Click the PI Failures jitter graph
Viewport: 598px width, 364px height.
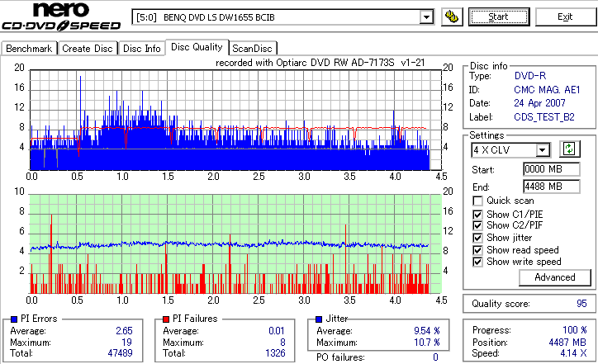click(x=235, y=244)
